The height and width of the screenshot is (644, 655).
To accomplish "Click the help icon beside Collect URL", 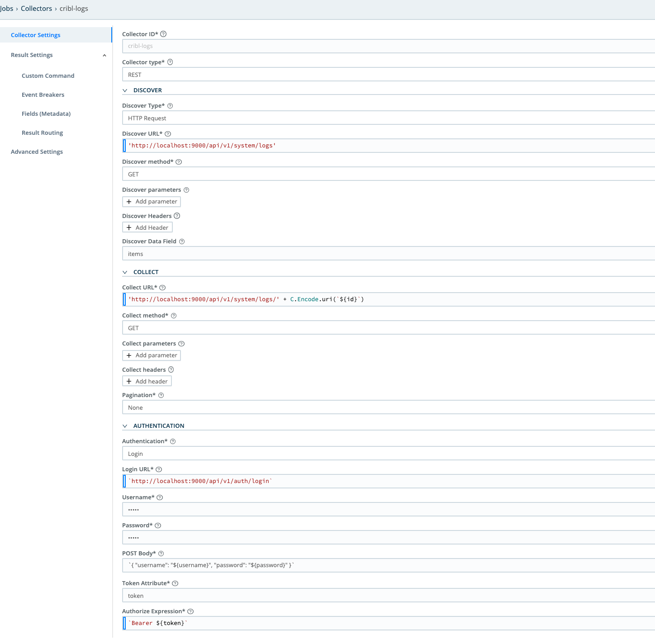I will point(162,287).
